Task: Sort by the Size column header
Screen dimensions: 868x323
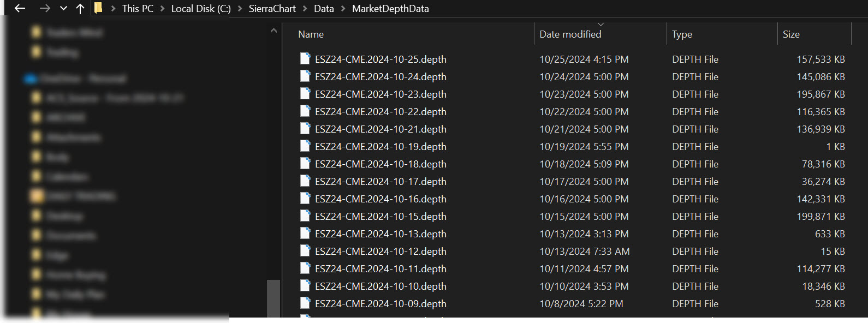Action: pos(790,34)
